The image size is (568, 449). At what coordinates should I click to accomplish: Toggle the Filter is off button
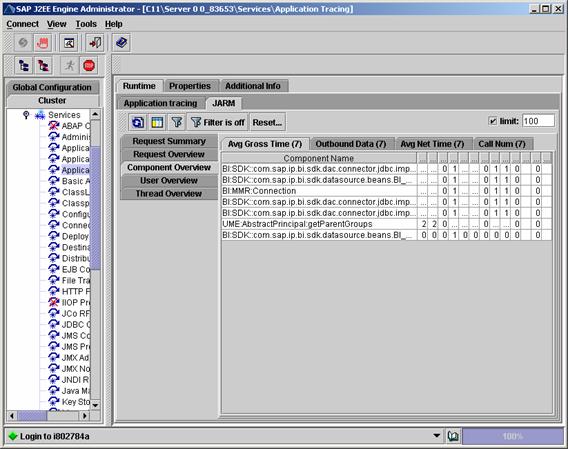[x=218, y=122]
